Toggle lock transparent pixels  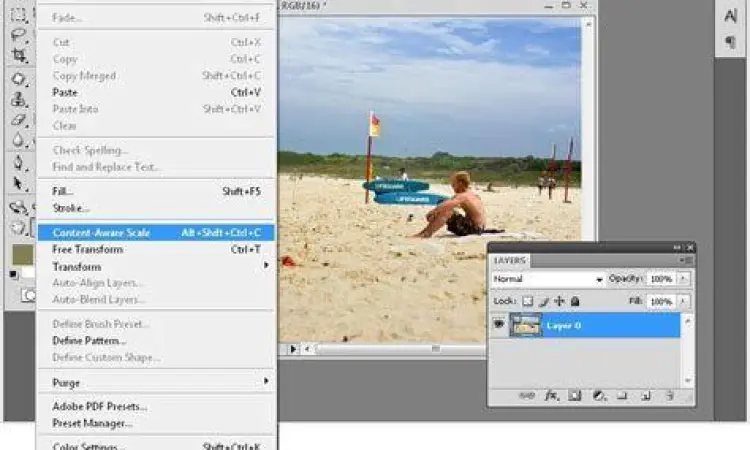coord(527,301)
